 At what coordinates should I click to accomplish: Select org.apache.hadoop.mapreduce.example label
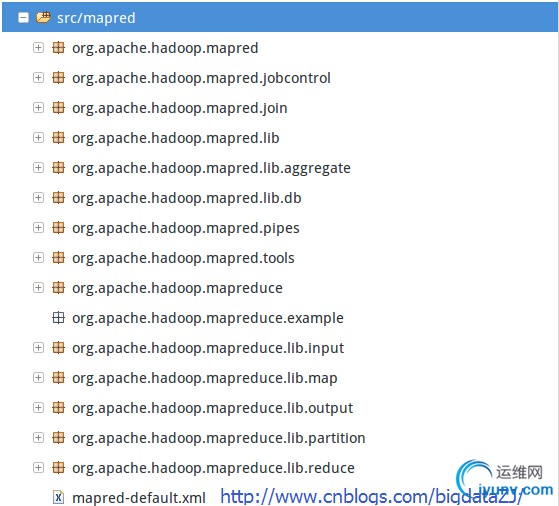pyautogui.click(x=208, y=318)
